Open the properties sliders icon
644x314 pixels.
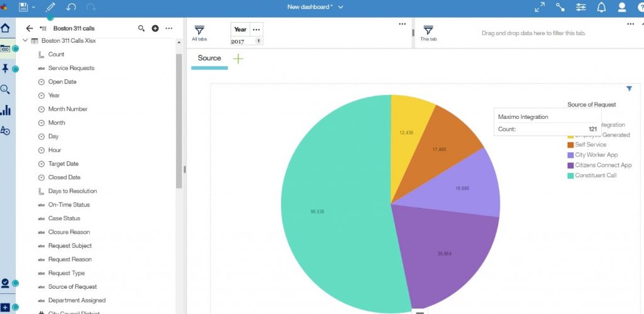pyautogui.click(x=580, y=7)
